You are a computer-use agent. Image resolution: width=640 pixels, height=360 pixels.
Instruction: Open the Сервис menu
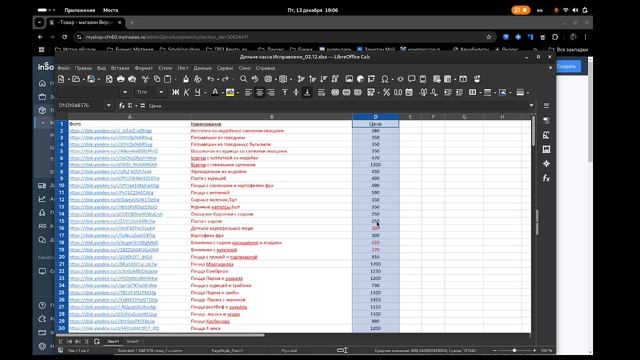point(225,68)
